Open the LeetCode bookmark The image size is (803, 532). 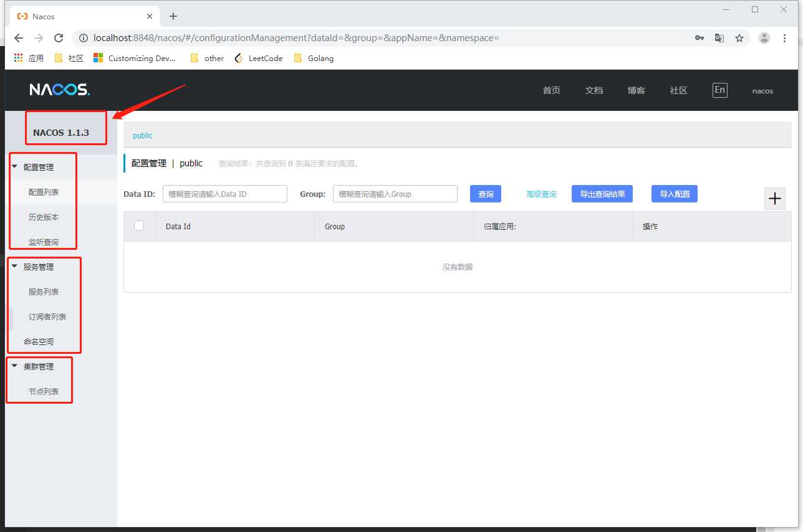point(258,58)
